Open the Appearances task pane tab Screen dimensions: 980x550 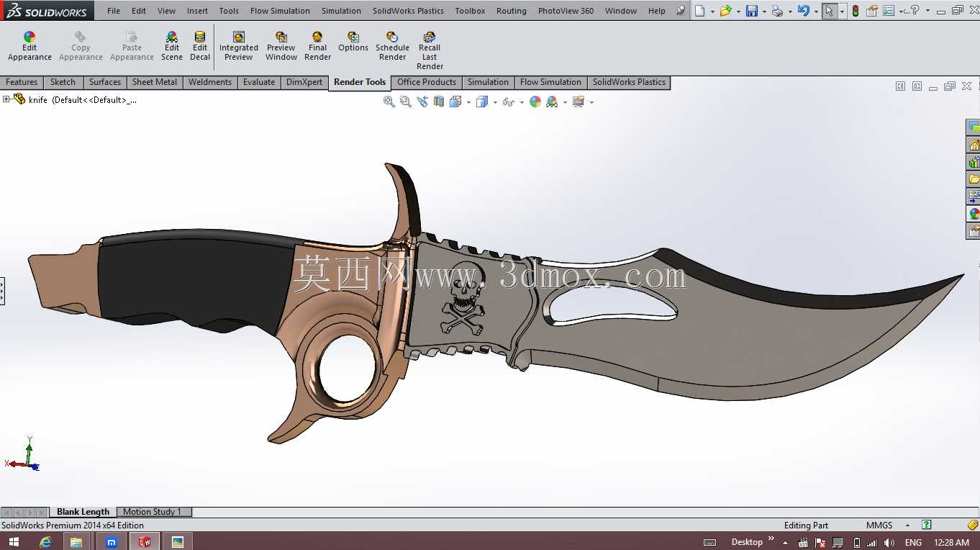coord(974,214)
